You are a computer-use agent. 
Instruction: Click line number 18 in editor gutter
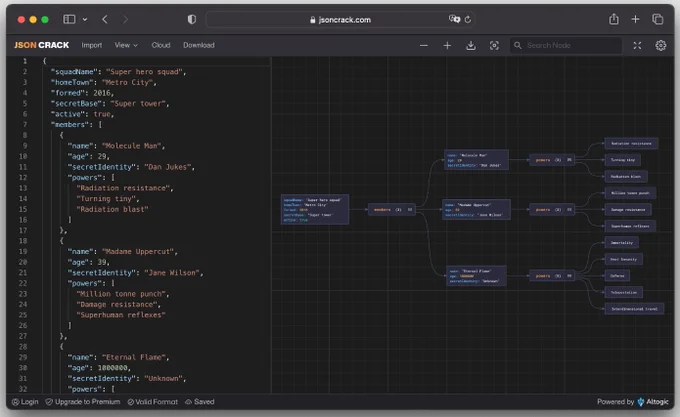23,241
